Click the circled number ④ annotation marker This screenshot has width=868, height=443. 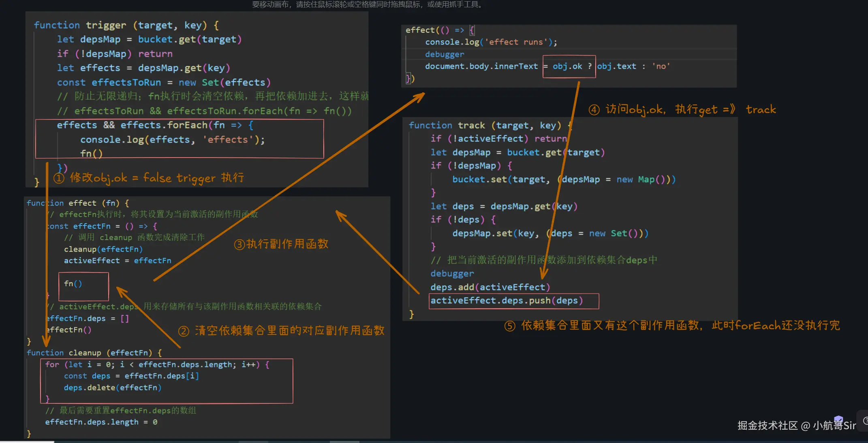point(594,110)
